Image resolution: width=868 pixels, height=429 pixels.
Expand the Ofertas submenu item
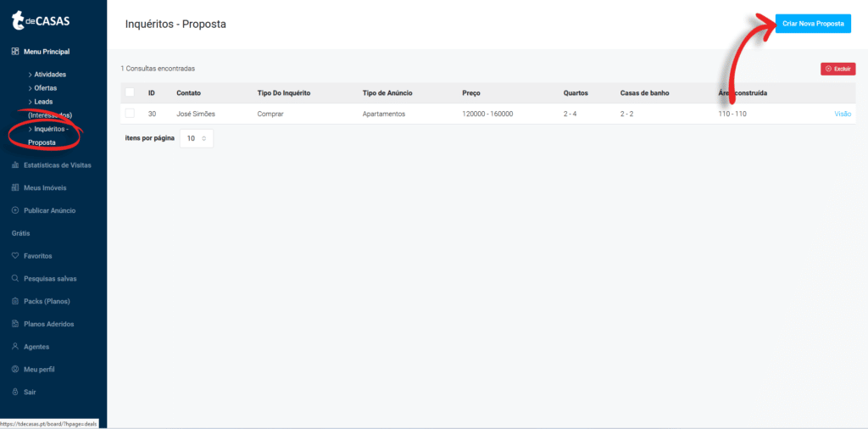point(42,88)
